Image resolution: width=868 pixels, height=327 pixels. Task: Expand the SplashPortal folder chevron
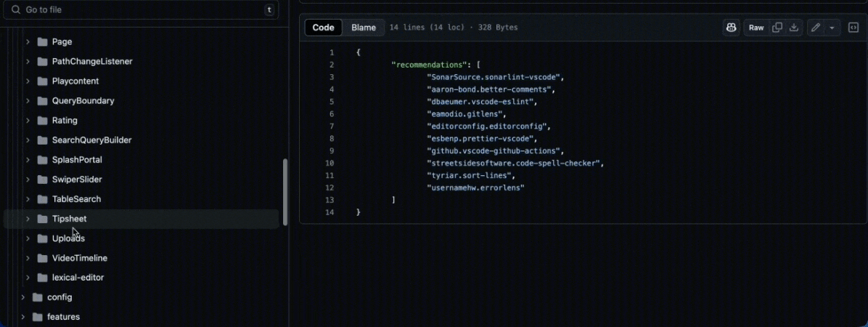(x=28, y=160)
